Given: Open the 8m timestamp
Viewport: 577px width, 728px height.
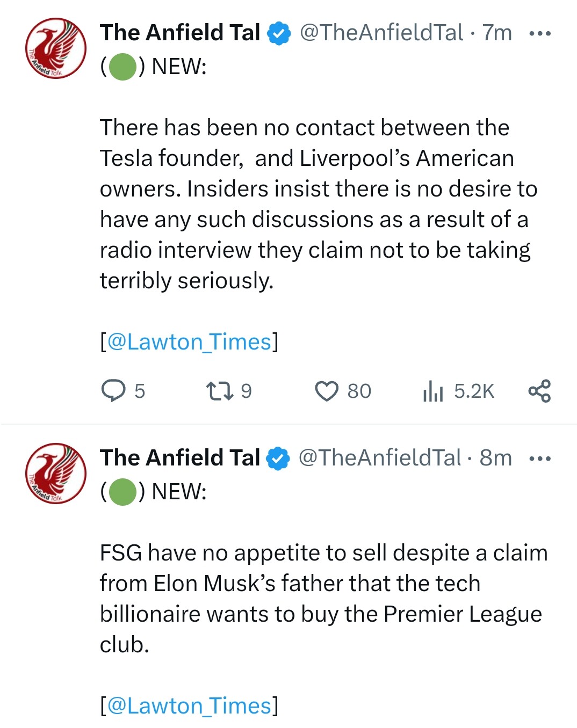Looking at the screenshot, I should tap(496, 458).
